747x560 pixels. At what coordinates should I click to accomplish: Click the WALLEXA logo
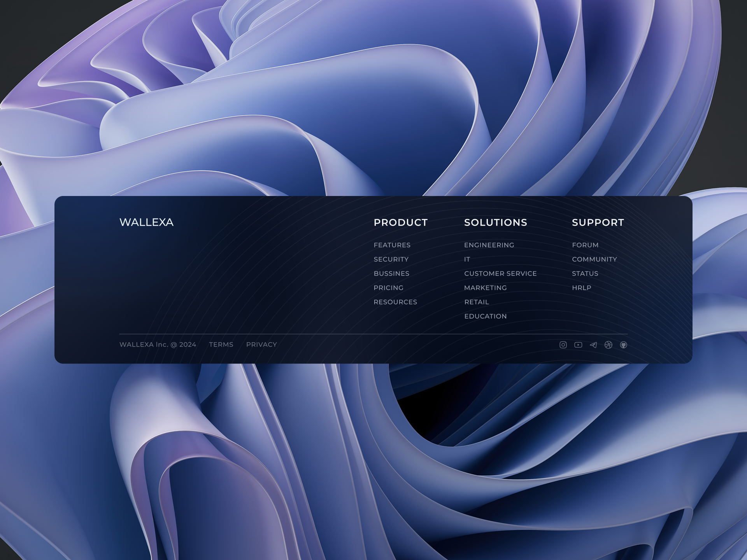point(146,222)
